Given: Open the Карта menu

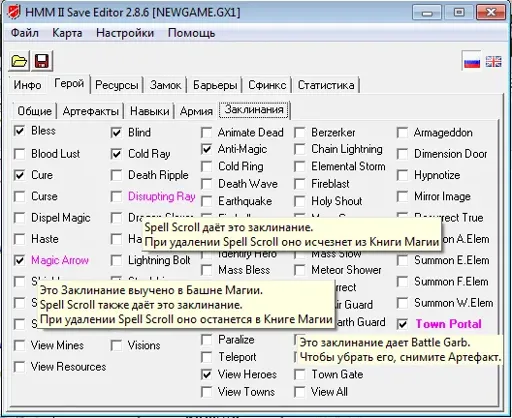Looking at the screenshot, I should point(67,33).
